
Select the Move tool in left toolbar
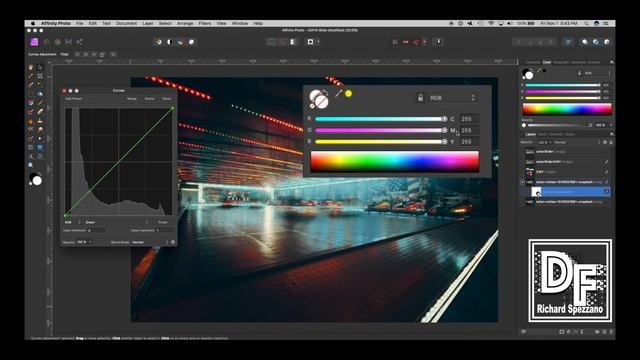[40, 67]
